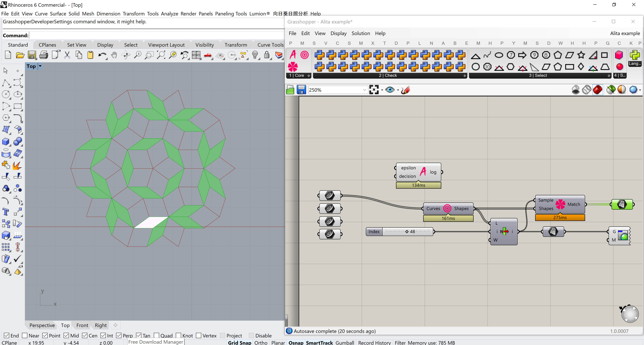This screenshot has width=644, height=345.
Task: Click the Rhino Command input field
Action: coord(157,35)
